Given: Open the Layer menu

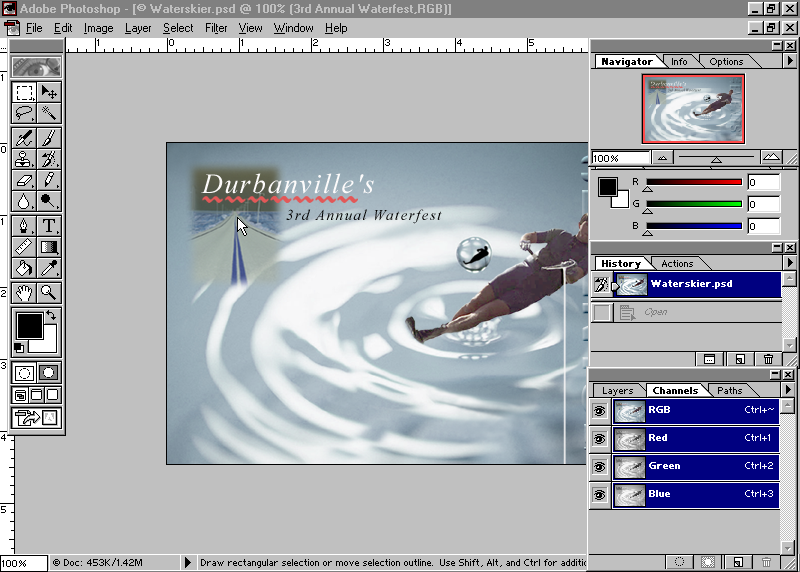Looking at the screenshot, I should [138, 28].
